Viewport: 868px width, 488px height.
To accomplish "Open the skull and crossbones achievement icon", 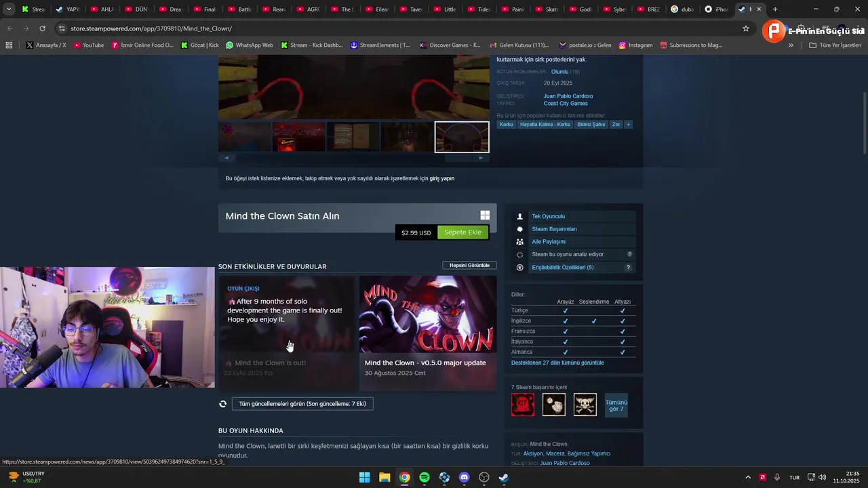I will (585, 405).
